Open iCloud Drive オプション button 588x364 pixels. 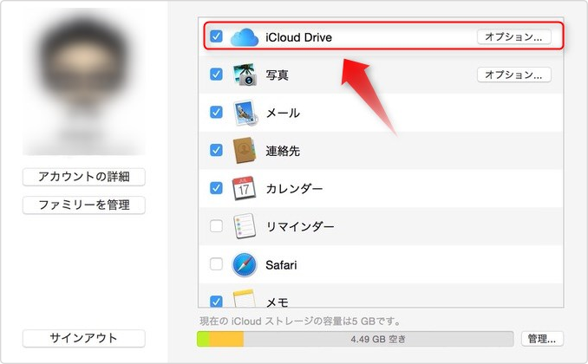coord(513,36)
